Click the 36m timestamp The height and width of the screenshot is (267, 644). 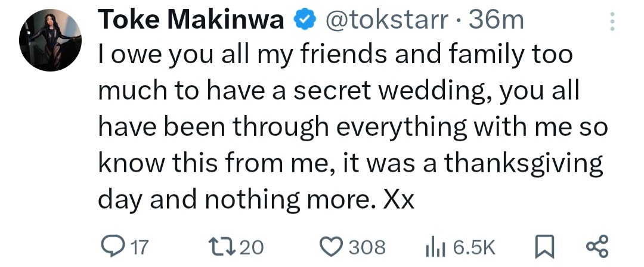coord(496,20)
